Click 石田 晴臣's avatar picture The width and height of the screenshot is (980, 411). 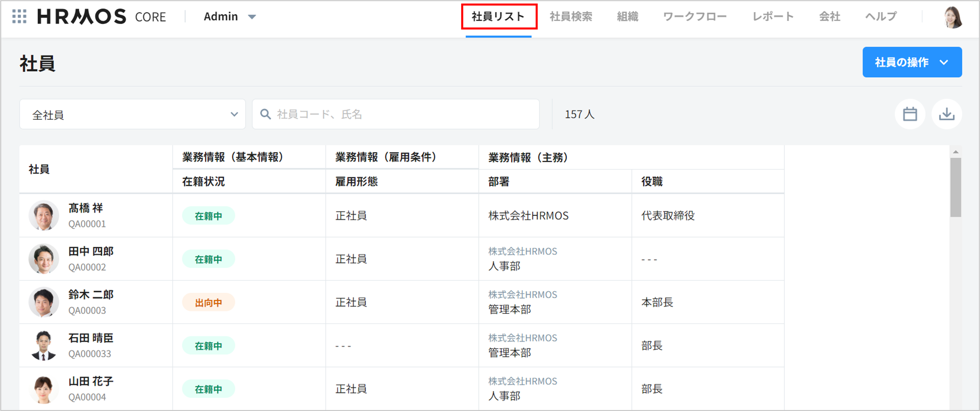click(x=44, y=346)
